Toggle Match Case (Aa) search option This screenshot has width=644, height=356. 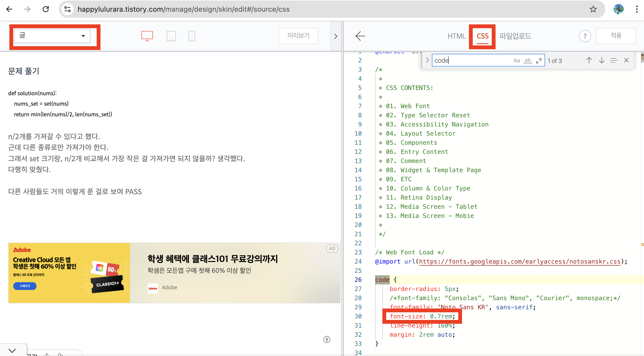point(517,60)
